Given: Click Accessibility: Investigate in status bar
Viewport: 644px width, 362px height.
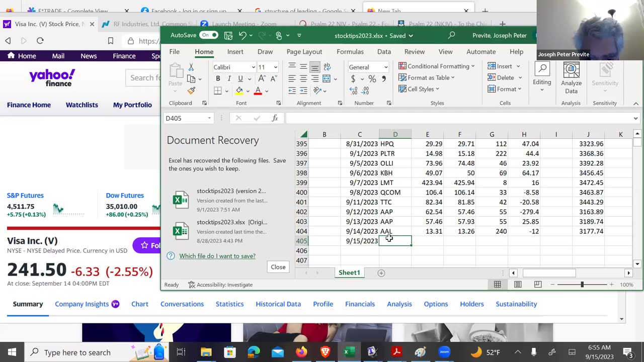Looking at the screenshot, I should 220,285.
